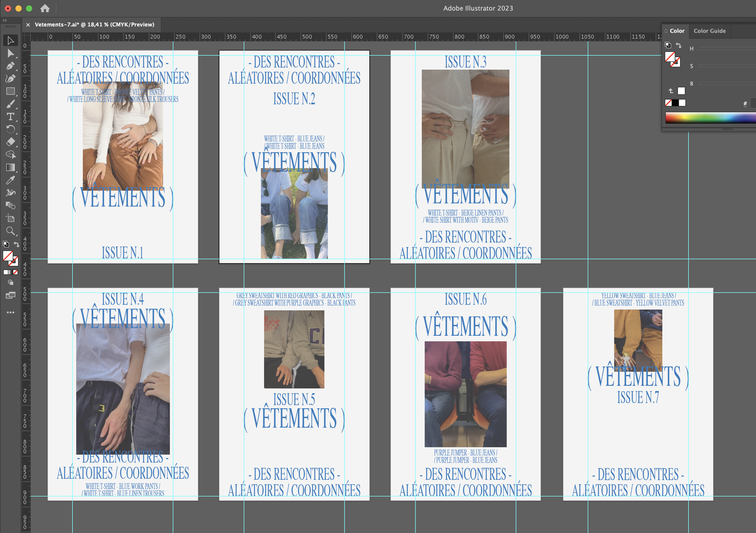The height and width of the screenshot is (533, 756).
Task: Choose the Gradient tool
Action: click(x=10, y=167)
